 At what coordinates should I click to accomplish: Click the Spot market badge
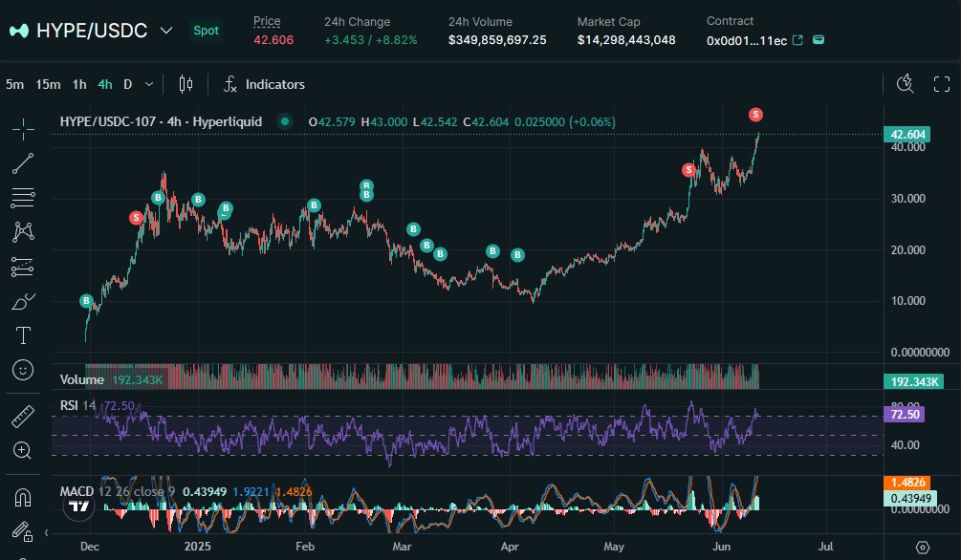point(206,30)
